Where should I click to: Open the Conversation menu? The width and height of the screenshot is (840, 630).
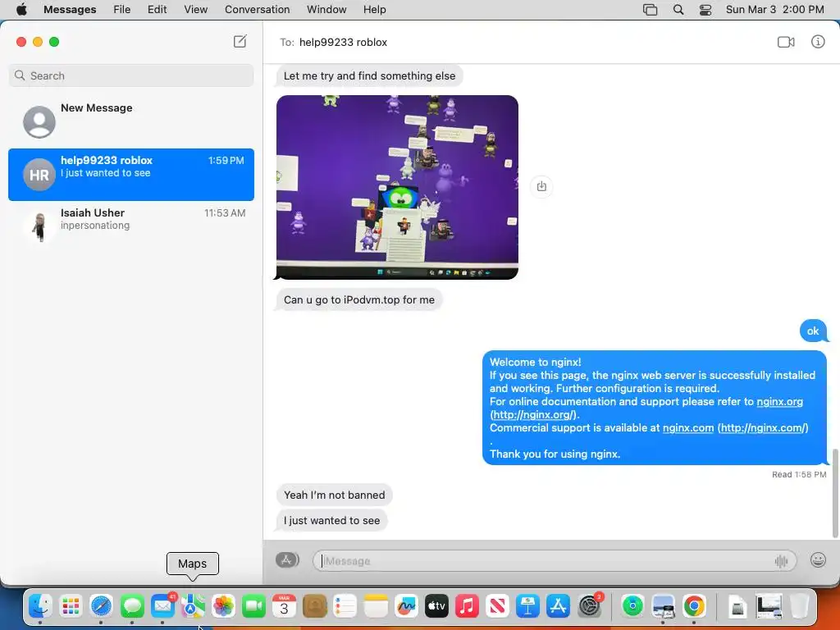tap(257, 10)
